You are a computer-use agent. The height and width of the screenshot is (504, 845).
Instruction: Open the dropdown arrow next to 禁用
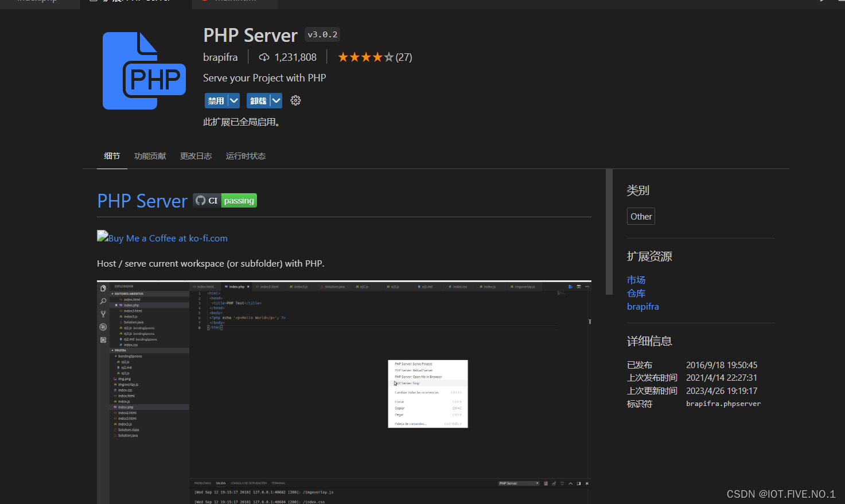tap(233, 100)
